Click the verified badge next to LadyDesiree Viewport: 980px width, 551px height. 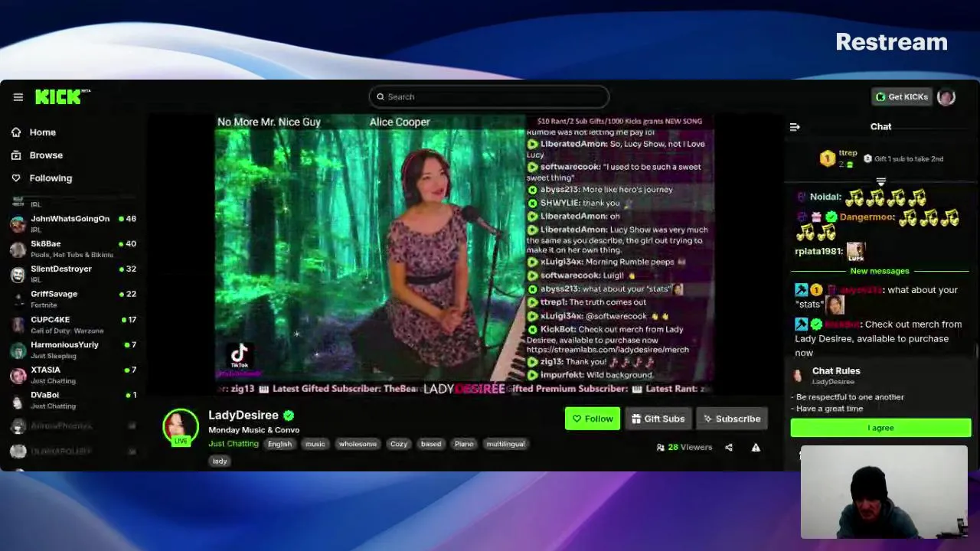(289, 416)
